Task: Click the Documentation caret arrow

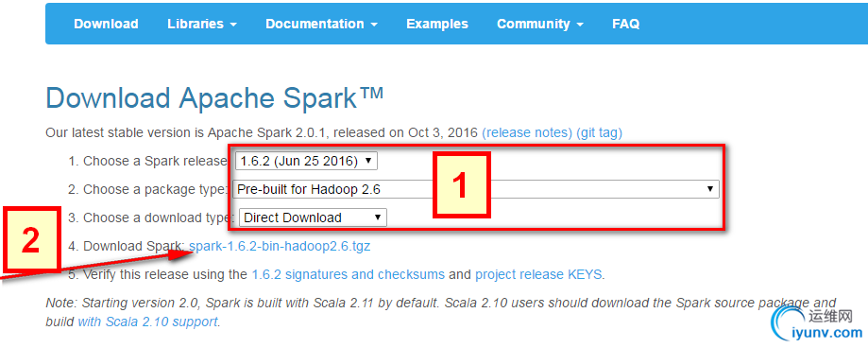Action: point(374,25)
